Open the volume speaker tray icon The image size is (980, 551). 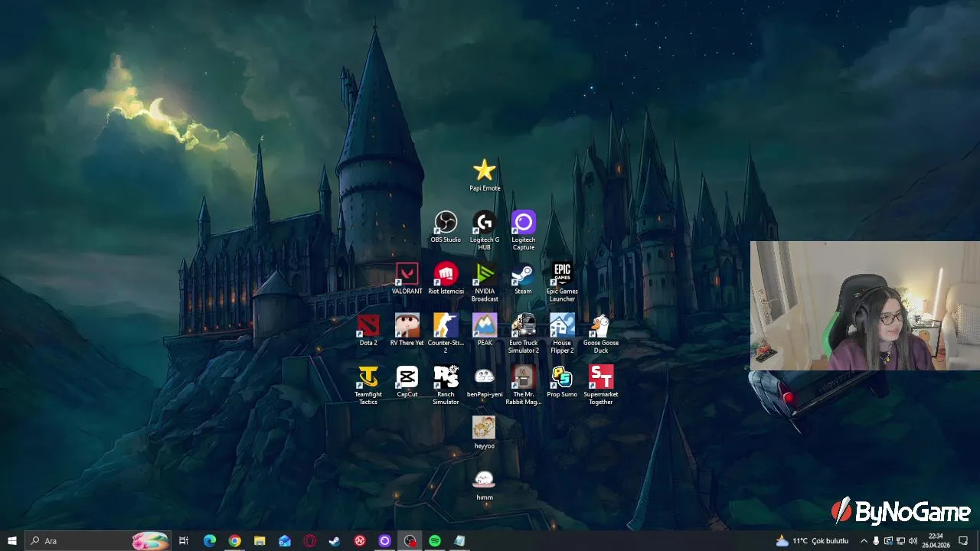(x=913, y=541)
